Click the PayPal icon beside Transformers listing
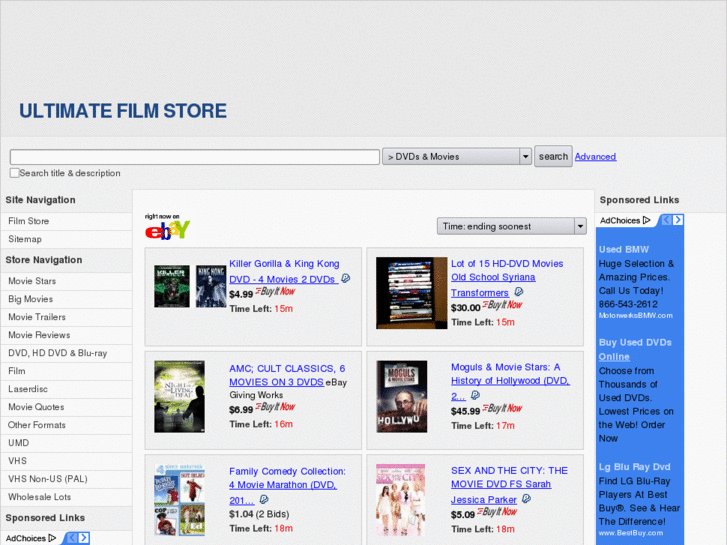Viewport: 727px width, 545px height. point(519,292)
